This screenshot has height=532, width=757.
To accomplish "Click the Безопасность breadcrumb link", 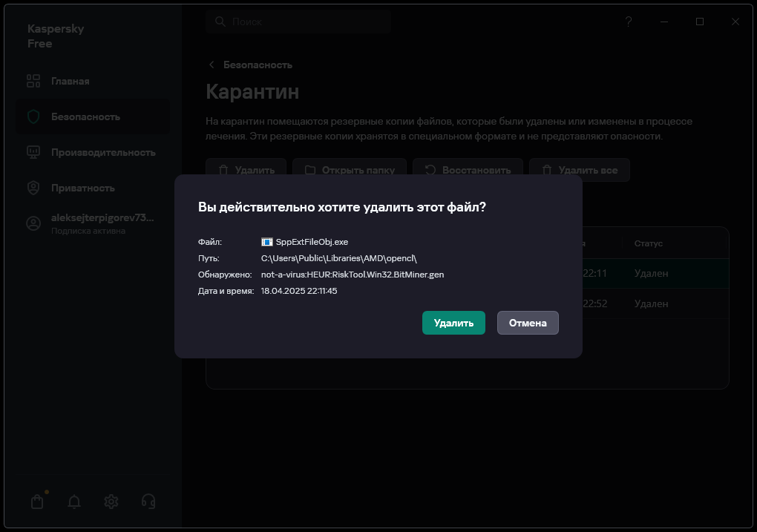I will point(258,65).
